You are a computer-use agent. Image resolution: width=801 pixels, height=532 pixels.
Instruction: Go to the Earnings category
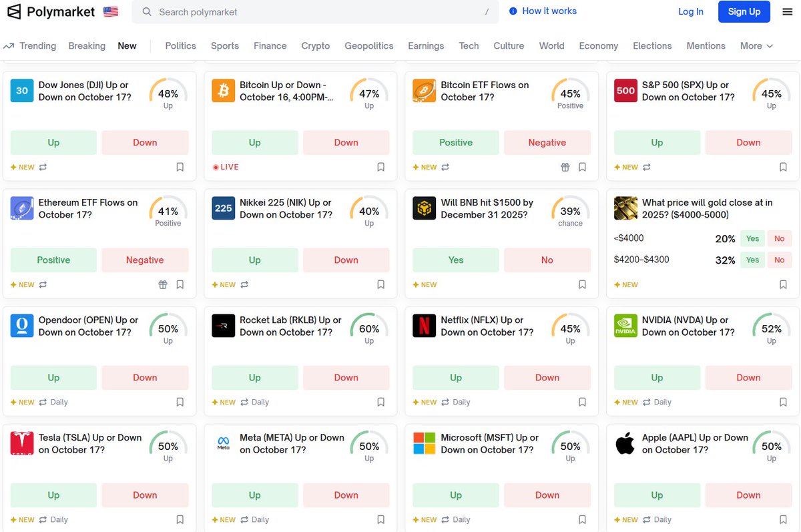pyautogui.click(x=426, y=45)
